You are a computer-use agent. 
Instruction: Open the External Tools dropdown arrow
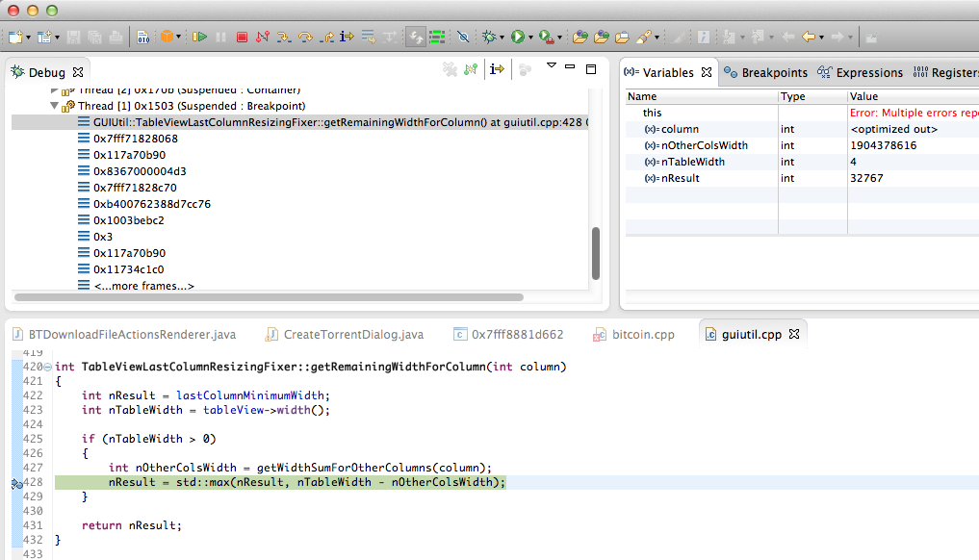[x=559, y=38]
